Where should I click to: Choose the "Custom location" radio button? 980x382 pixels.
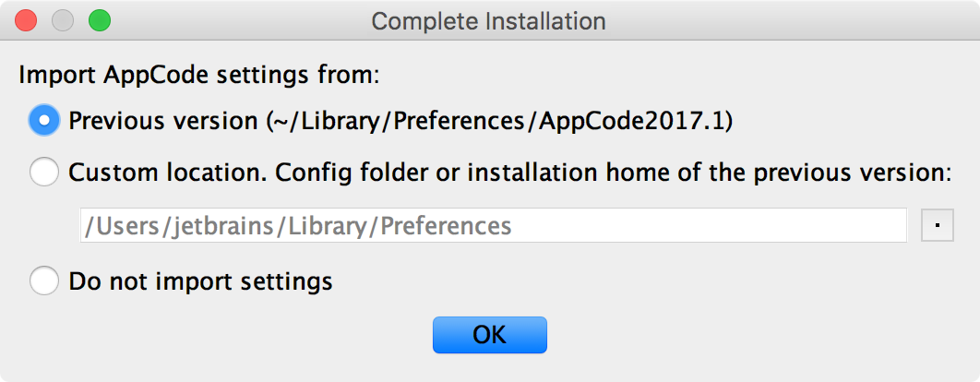(x=45, y=173)
